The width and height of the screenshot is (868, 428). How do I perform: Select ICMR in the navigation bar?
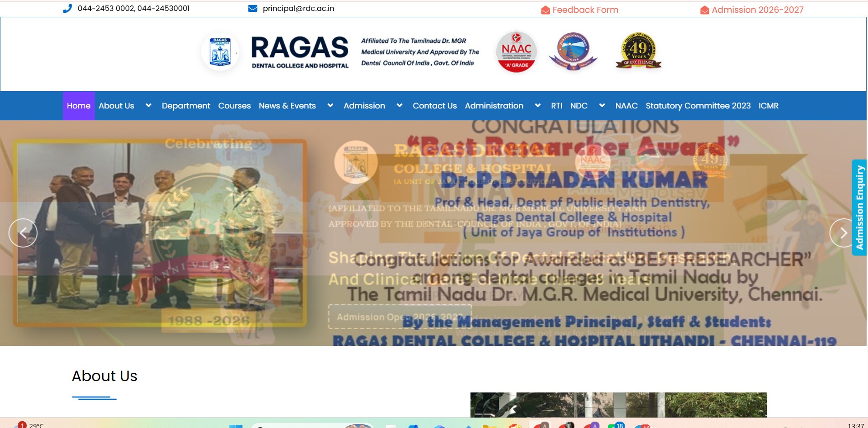pyautogui.click(x=769, y=106)
